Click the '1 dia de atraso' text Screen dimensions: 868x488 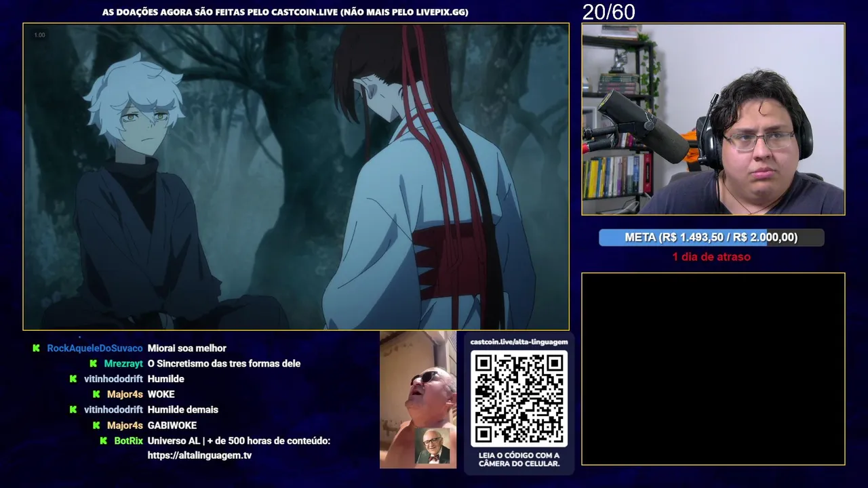click(x=711, y=257)
